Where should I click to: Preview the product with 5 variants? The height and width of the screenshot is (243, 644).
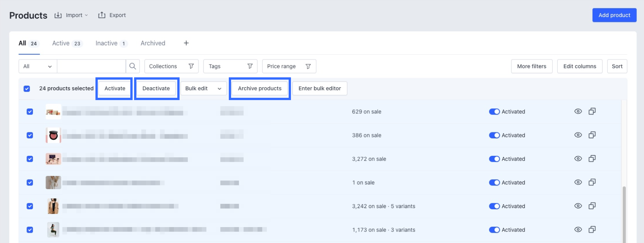578,206
